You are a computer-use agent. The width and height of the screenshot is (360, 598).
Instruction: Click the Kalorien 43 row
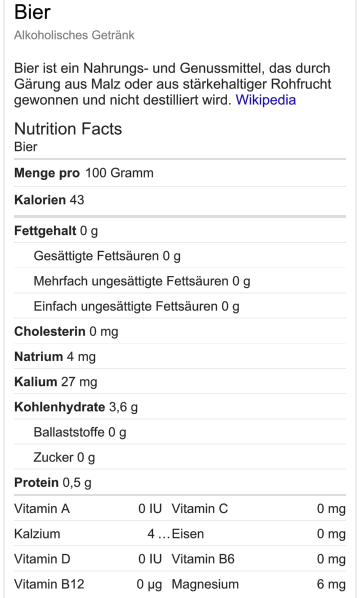[x=180, y=200]
